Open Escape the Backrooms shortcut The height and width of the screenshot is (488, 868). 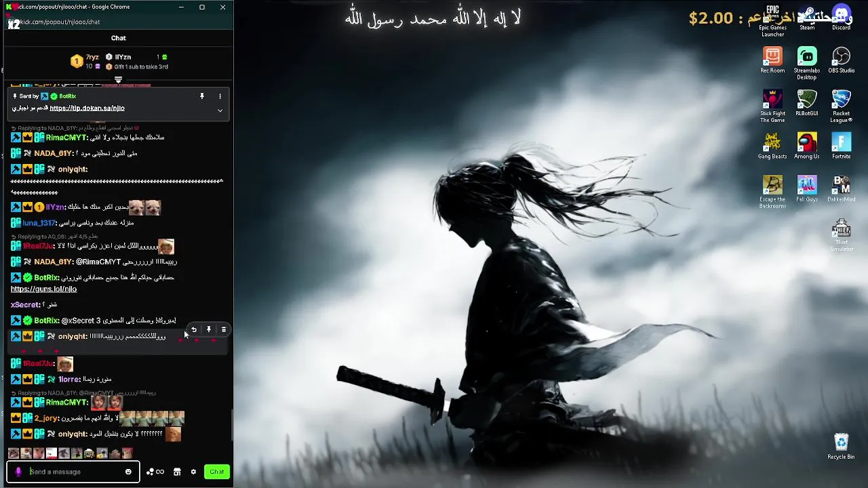[x=772, y=192]
